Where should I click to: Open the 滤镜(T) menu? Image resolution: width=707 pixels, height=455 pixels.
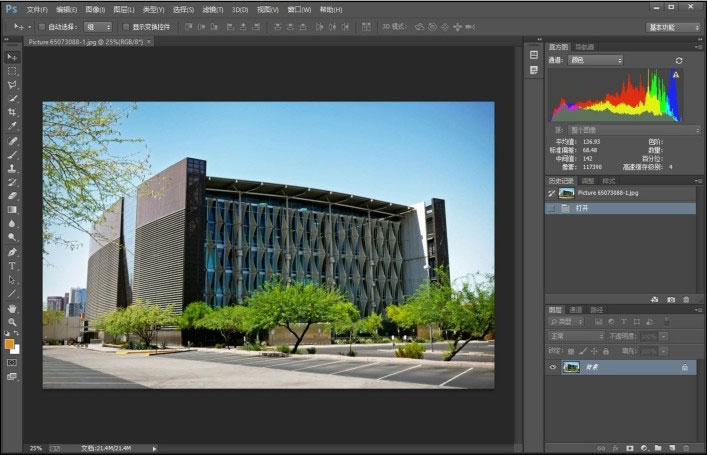pos(212,9)
